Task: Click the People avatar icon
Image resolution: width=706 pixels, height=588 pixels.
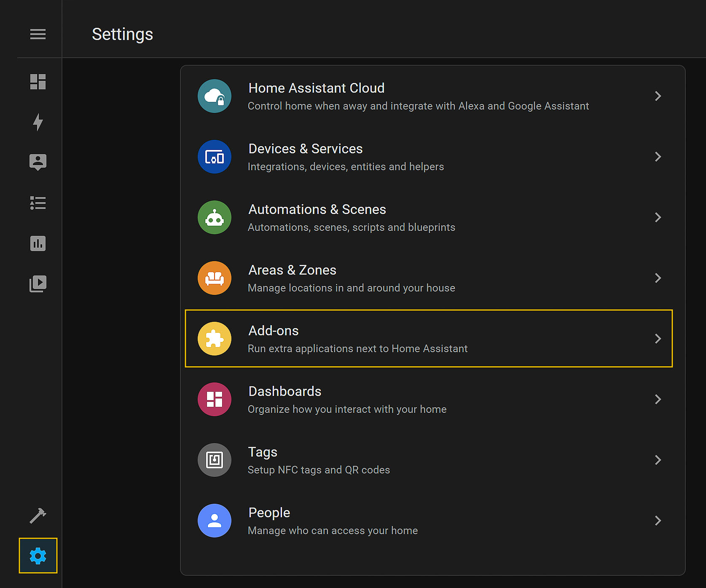Action: point(215,521)
